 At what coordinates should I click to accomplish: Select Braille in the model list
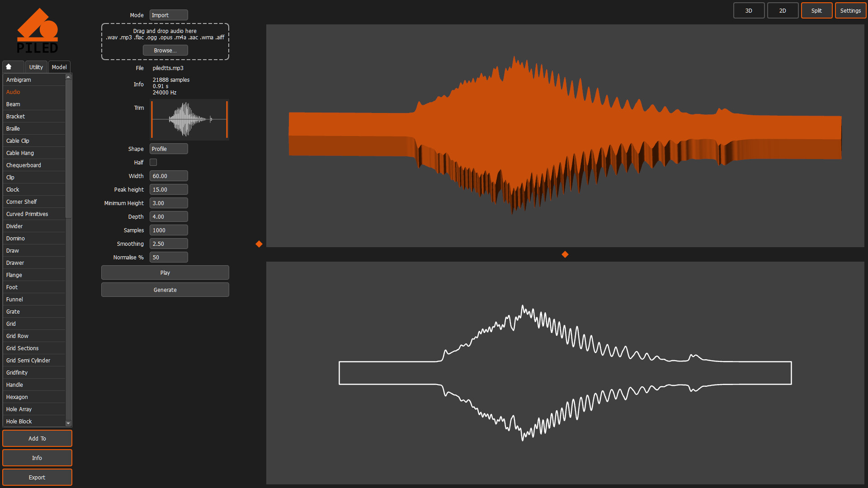click(x=34, y=129)
